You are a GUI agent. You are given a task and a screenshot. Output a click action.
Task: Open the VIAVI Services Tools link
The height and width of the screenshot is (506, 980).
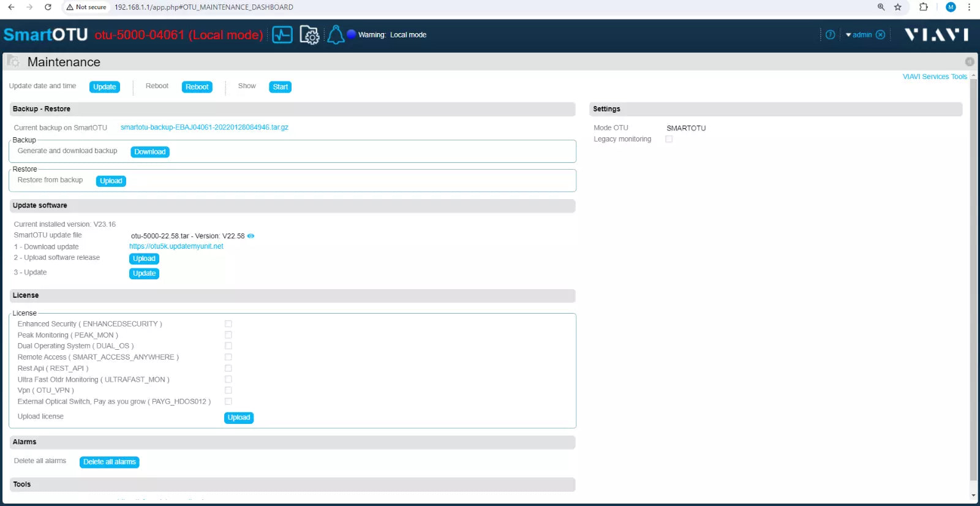coord(935,77)
